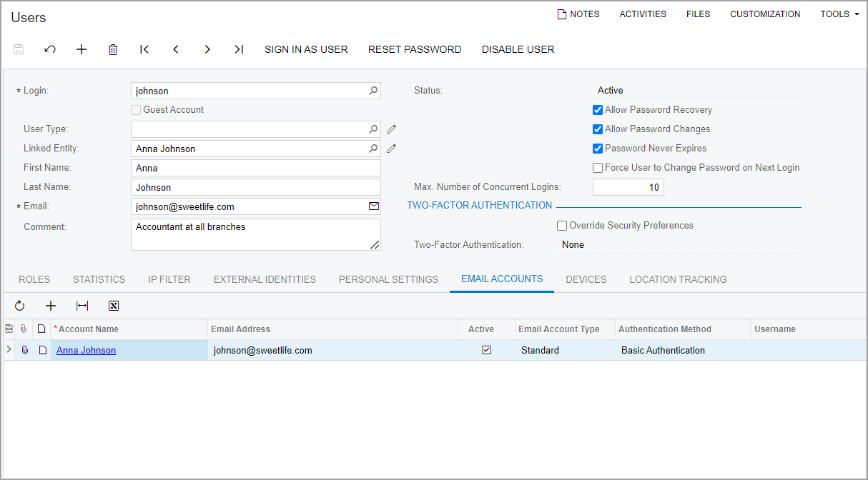This screenshot has width=868, height=480.
Task: Open the Two-Factor Authentication dropdown
Action: pyautogui.click(x=679, y=245)
